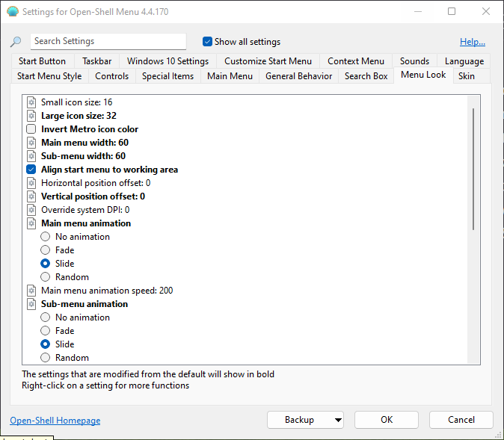
Task: Open the Search Box tab
Action: [366, 76]
